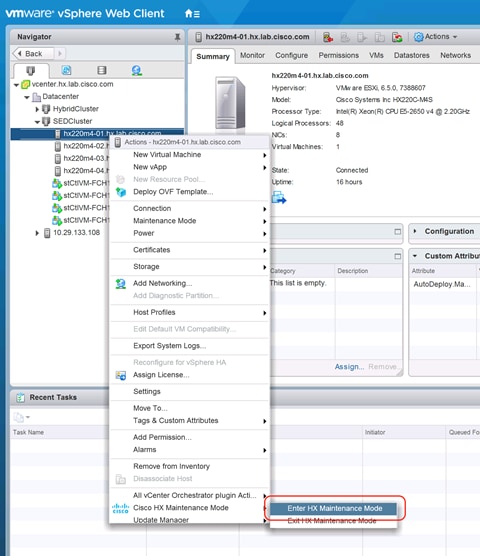Click the first host toolbar icon beside hostname

tap(328, 37)
